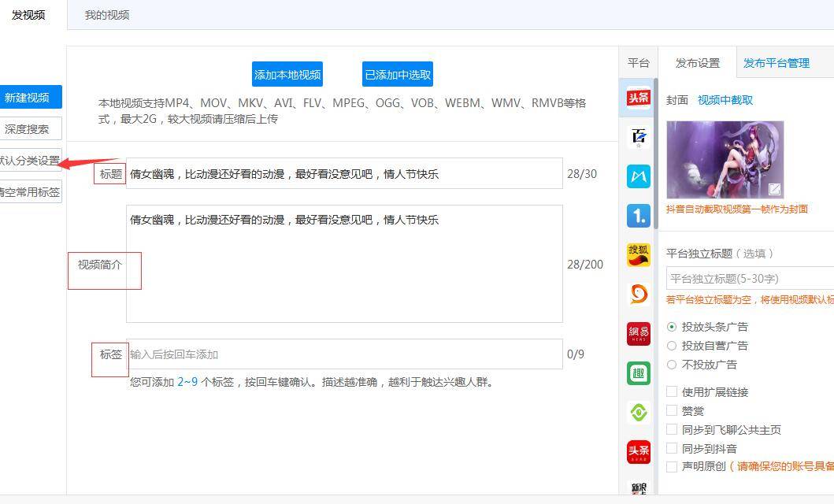The image size is (834, 504).
Task: Select the green diamond iQiyi platform icon
Action: pos(638,413)
